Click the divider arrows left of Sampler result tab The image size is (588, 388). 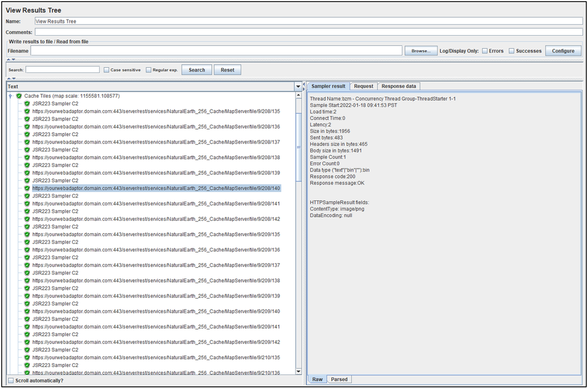pyautogui.click(x=304, y=87)
